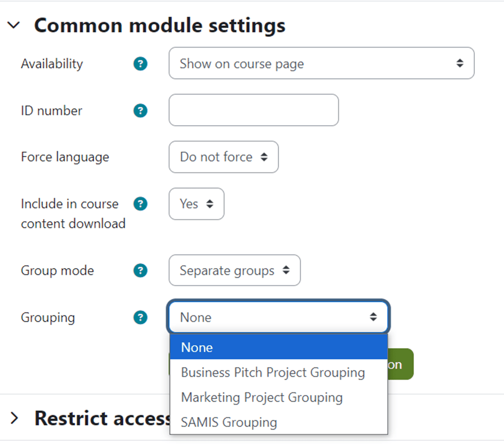The image size is (504, 448).
Task: Click the ID number text field
Action: pyautogui.click(x=253, y=110)
